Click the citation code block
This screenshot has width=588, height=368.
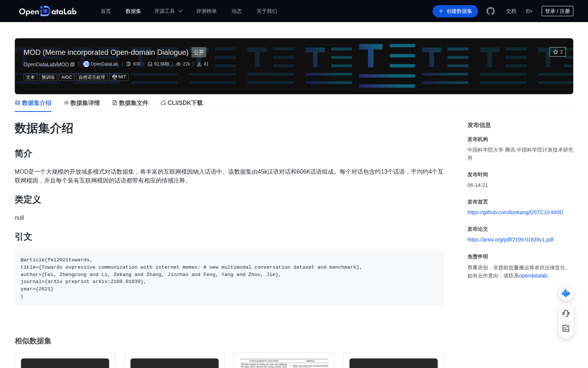point(229,278)
